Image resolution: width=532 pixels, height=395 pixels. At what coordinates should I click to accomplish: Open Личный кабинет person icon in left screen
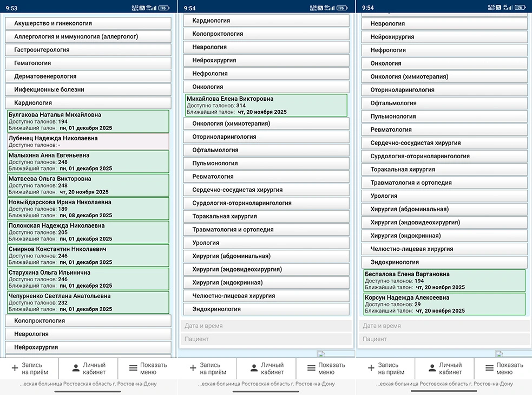point(76,368)
